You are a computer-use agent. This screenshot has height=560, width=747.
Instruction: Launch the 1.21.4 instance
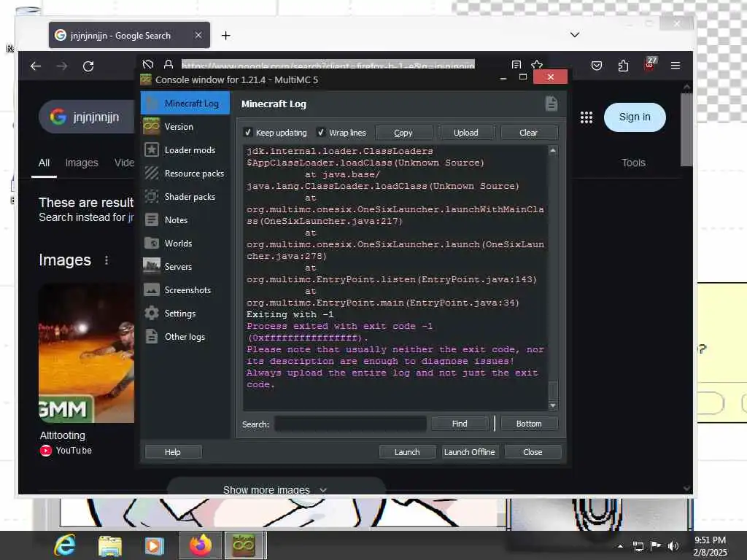[407, 452]
